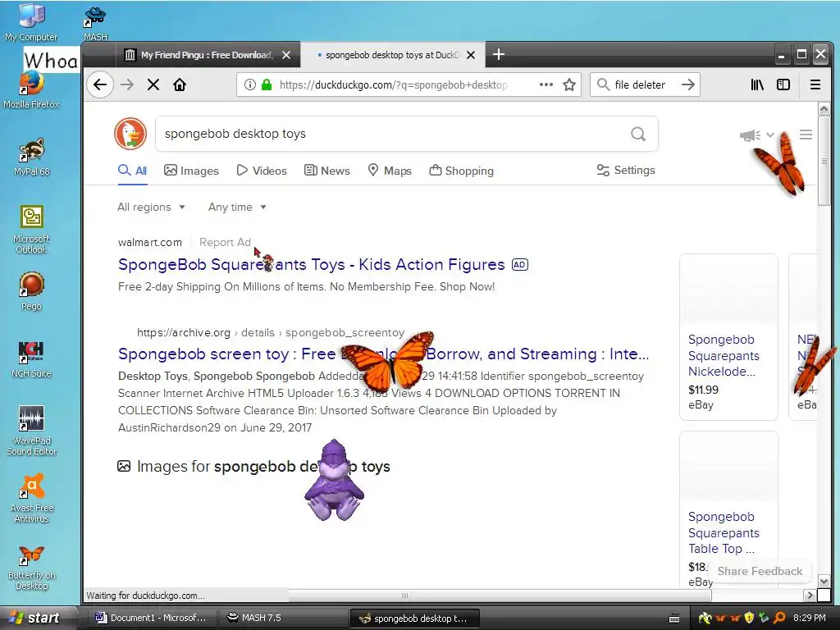
Task: Go back with the browser back arrow
Action: point(100,84)
